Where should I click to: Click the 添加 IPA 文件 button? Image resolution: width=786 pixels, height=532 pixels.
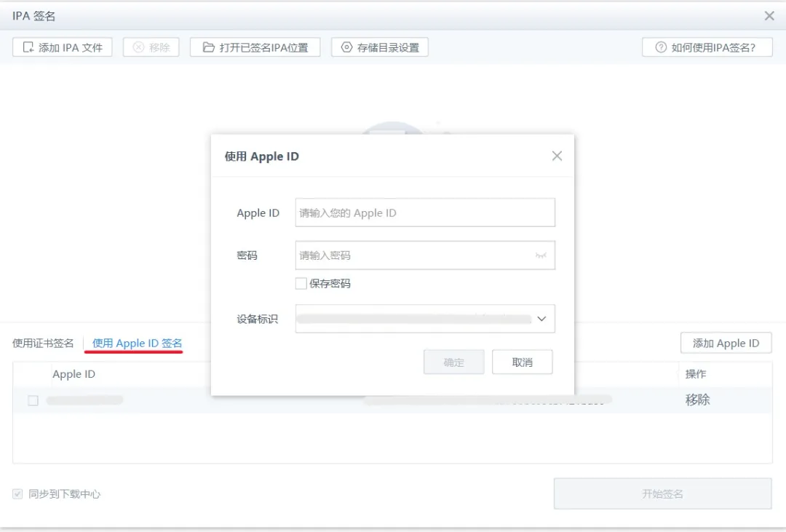(x=62, y=47)
